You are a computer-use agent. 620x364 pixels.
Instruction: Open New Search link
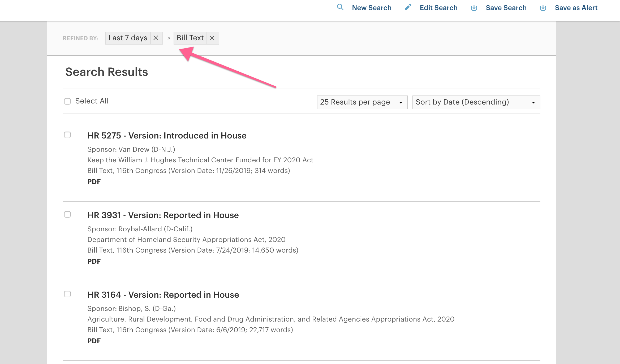(372, 8)
